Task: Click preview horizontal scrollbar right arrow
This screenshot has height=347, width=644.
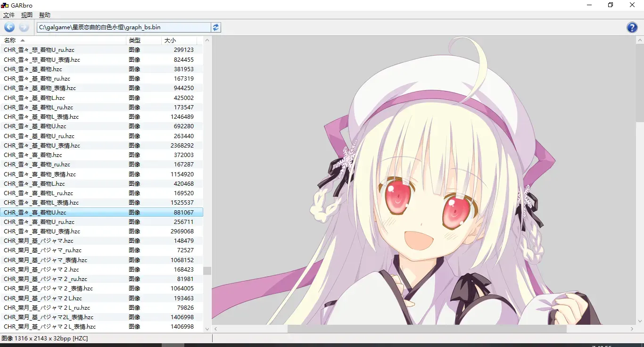Action: [632, 329]
